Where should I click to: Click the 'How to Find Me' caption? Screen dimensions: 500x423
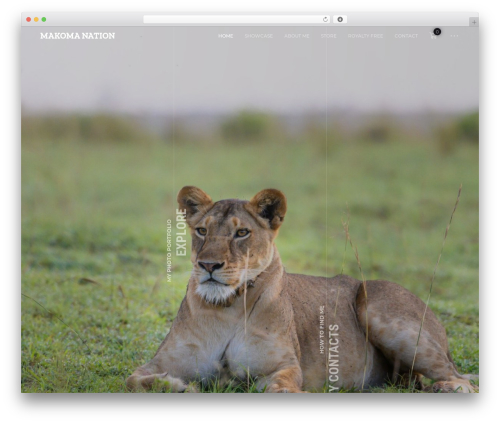[322, 330]
